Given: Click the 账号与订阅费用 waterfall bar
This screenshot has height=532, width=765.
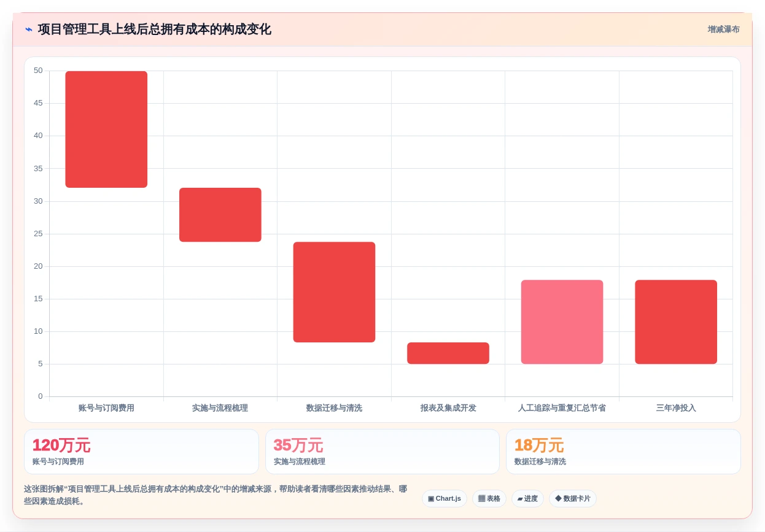Looking at the screenshot, I should [x=106, y=129].
